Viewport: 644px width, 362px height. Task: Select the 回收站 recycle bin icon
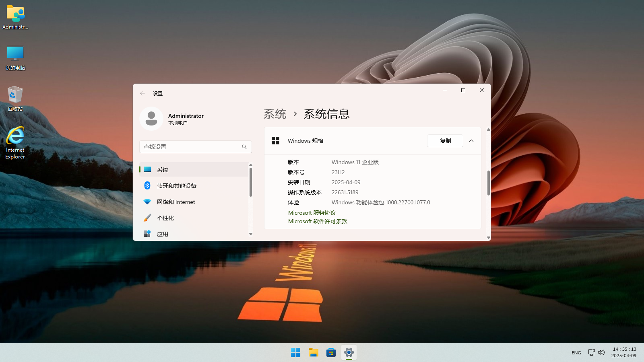click(x=15, y=99)
